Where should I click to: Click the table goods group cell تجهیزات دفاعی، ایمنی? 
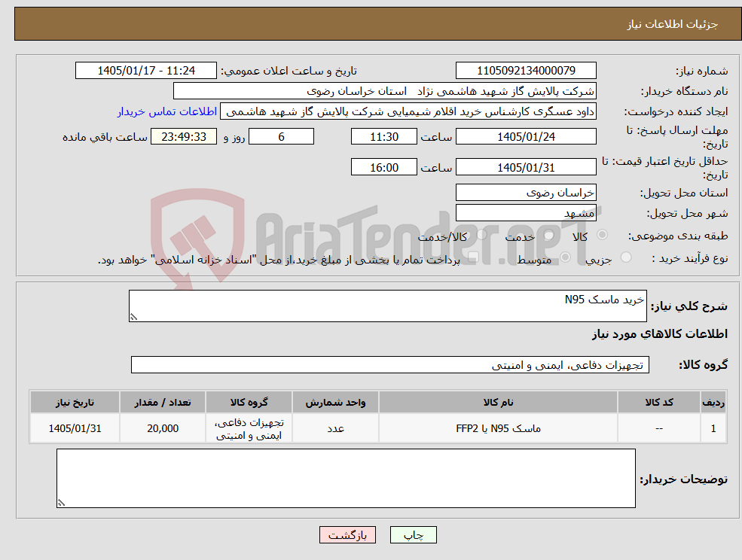click(249, 428)
